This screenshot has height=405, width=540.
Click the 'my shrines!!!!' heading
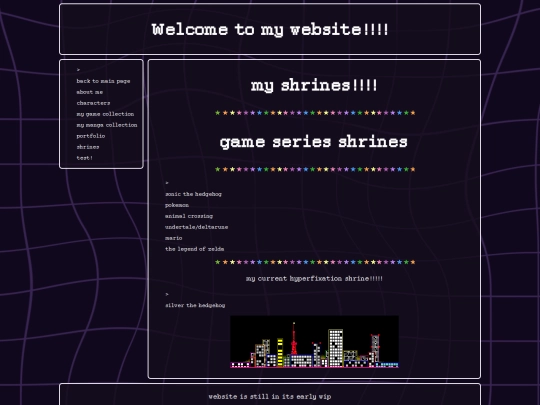[314, 85]
